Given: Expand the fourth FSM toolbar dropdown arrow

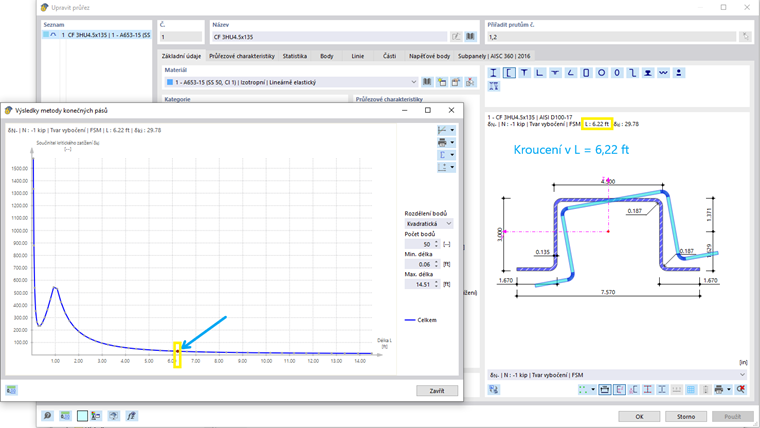Looking at the screenshot, I should pos(452,167).
